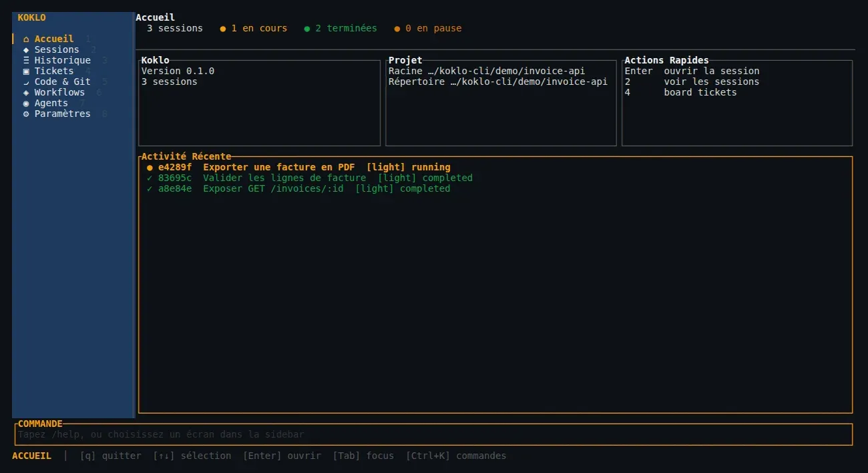Click the "Répertoire" project path line

(498, 82)
